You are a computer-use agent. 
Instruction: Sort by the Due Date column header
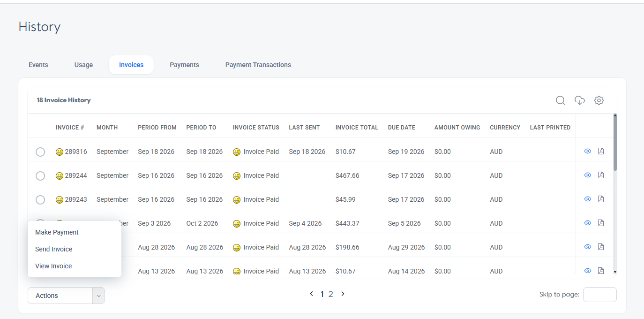[402, 128]
